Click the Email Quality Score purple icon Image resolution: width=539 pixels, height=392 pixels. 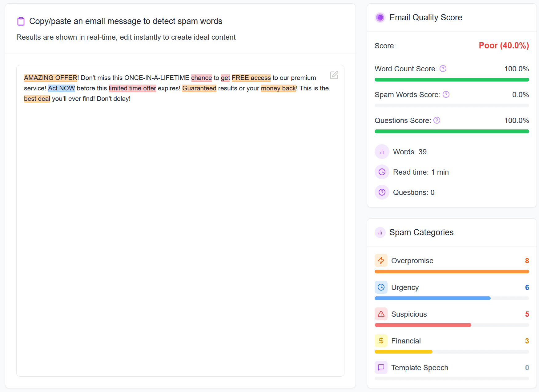(380, 18)
